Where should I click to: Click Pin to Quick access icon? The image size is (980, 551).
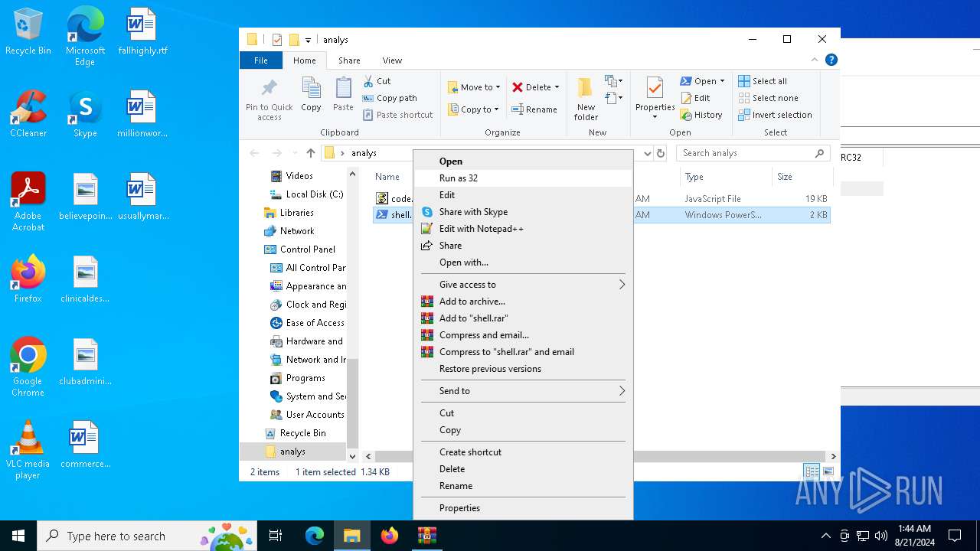[269, 87]
